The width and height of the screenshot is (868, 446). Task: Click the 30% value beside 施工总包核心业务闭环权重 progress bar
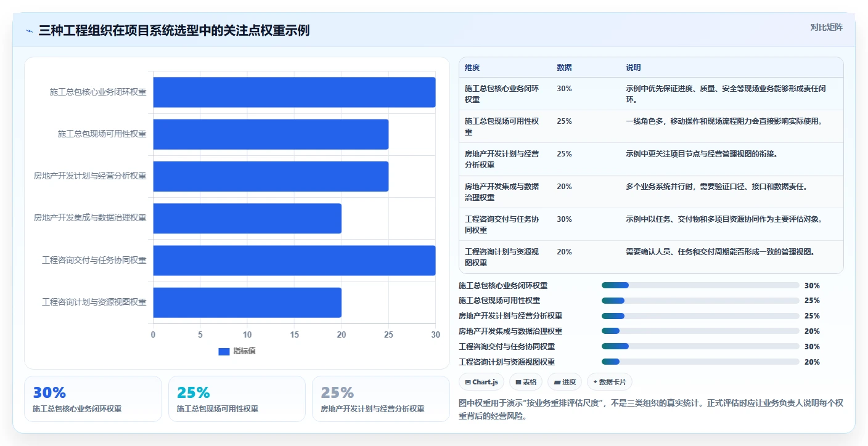tap(812, 285)
